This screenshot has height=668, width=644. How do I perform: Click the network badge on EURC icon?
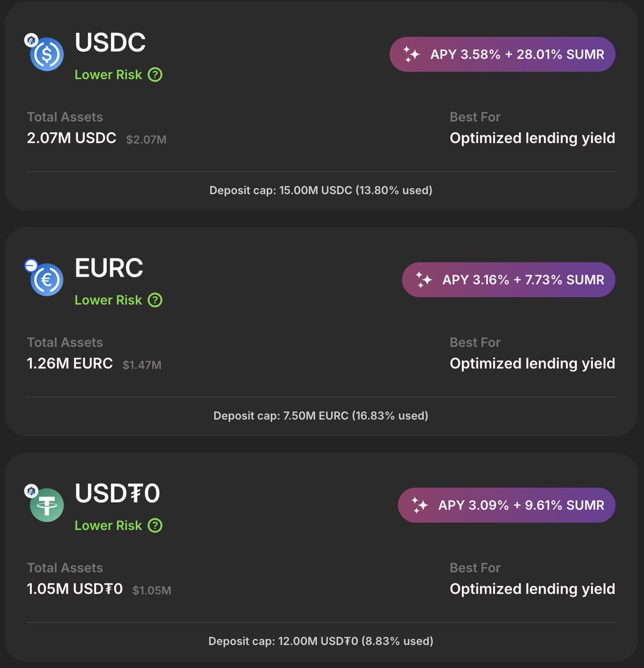tap(31, 266)
